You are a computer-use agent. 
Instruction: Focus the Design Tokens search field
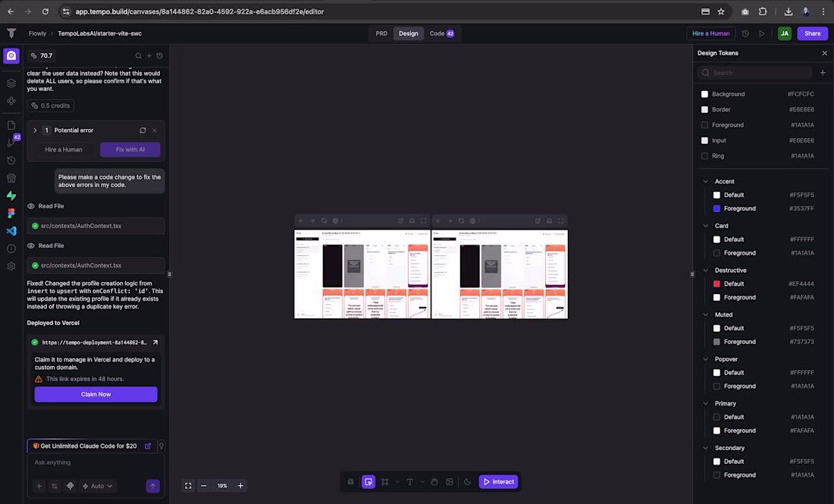click(x=754, y=73)
